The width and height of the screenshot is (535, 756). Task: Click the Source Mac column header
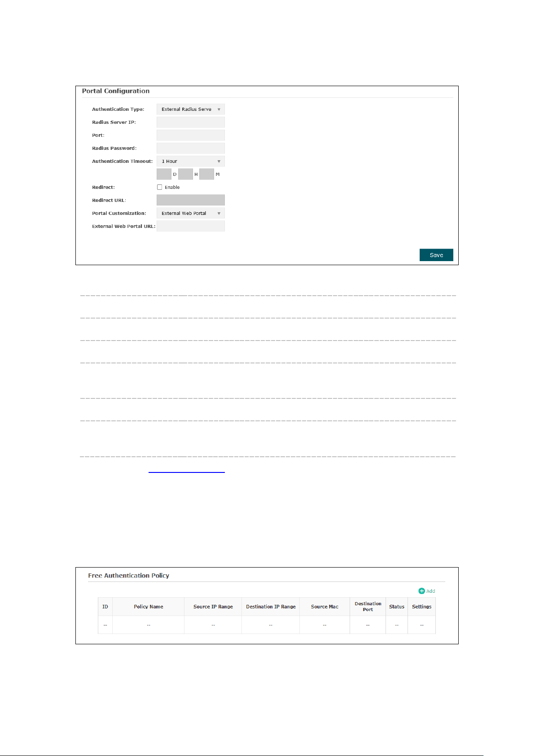[x=325, y=607]
